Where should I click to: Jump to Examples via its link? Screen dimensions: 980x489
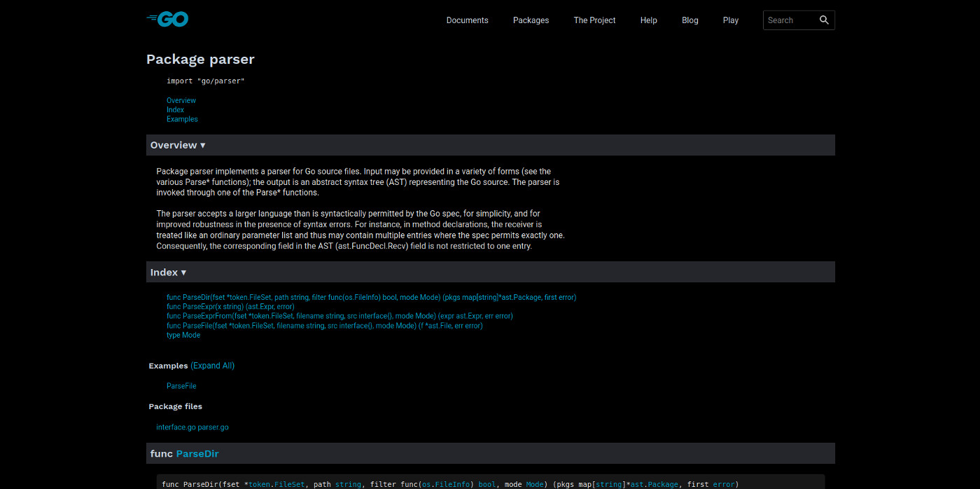[x=182, y=119]
